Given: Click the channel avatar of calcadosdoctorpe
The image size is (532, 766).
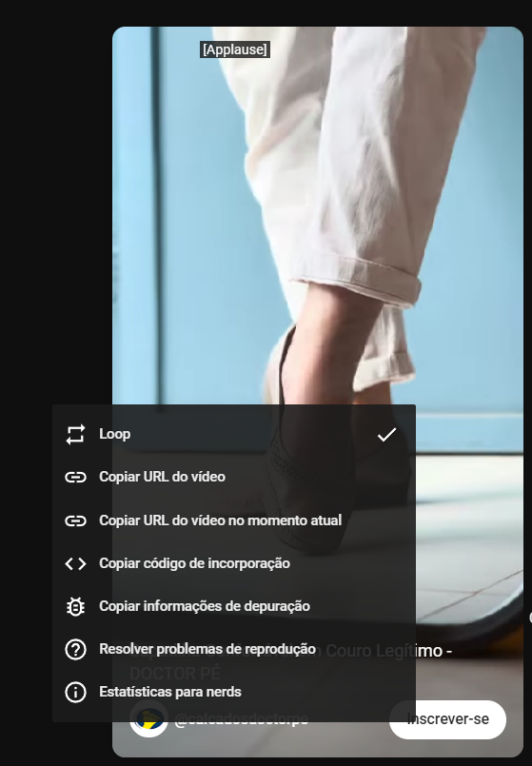Looking at the screenshot, I should pyautogui.click(x=148, y=719).
